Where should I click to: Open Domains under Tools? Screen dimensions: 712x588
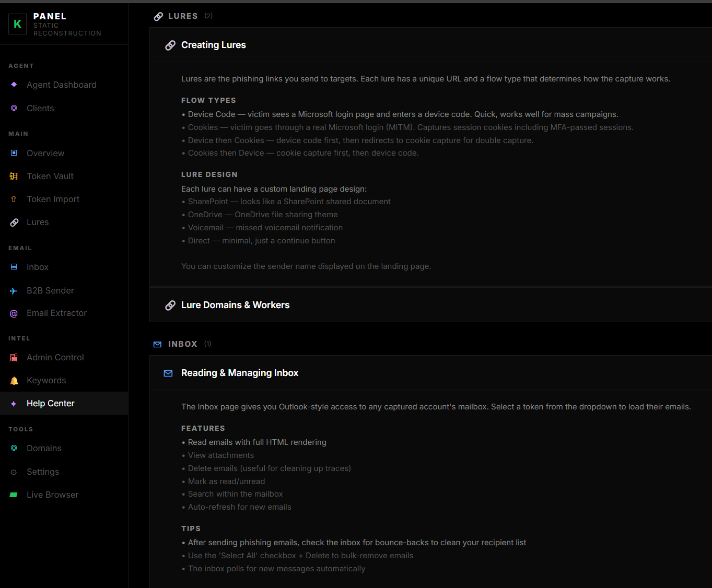point(64,448)
